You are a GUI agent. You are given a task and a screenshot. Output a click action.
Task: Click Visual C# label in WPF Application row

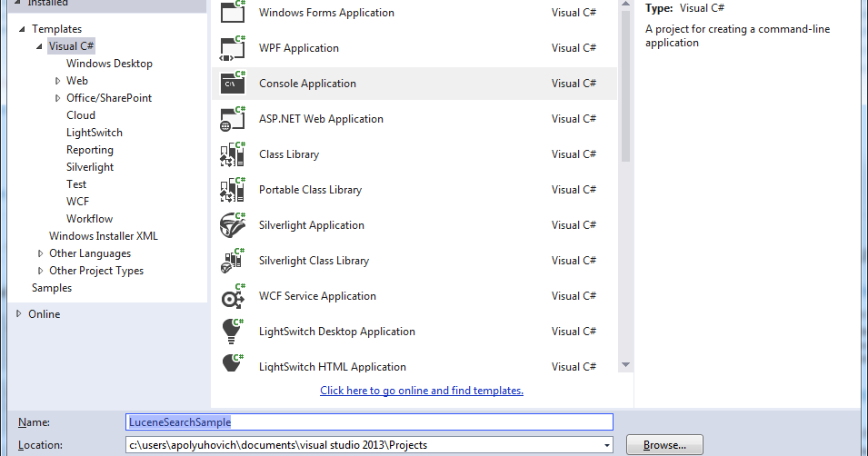pyautogui.click(x=574, y=48)
